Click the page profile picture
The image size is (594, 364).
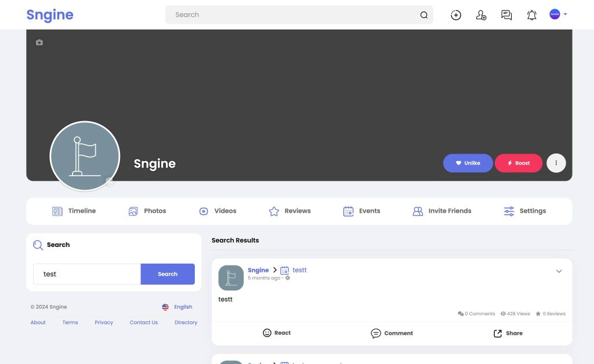point(85,156)
